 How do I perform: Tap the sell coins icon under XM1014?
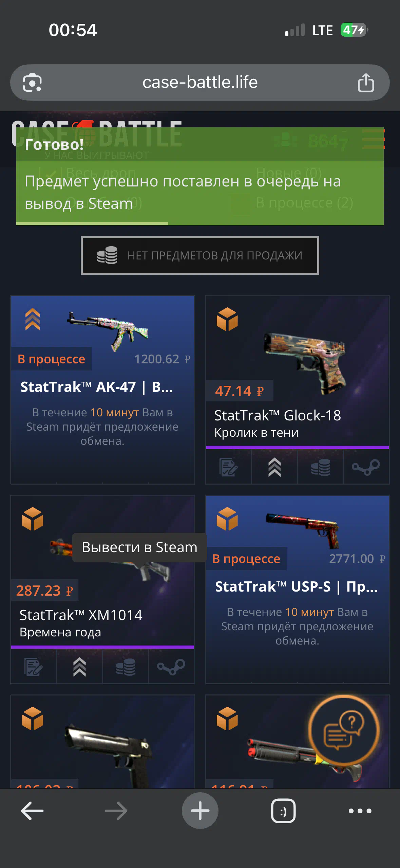125,667
